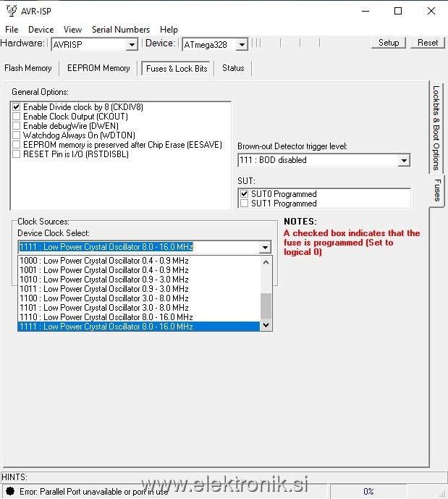
Task: Check RESET Pin is I/O (RSTDISBL)
Action: [x=16, y=154]
